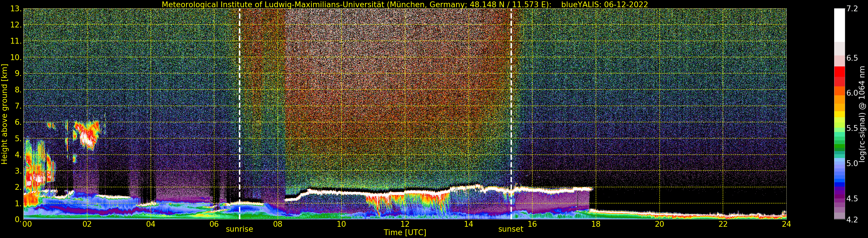Click the 'Time [UTC]' axis label
The height and width of the screenshot is (238, 868).
tap(405, 233)
